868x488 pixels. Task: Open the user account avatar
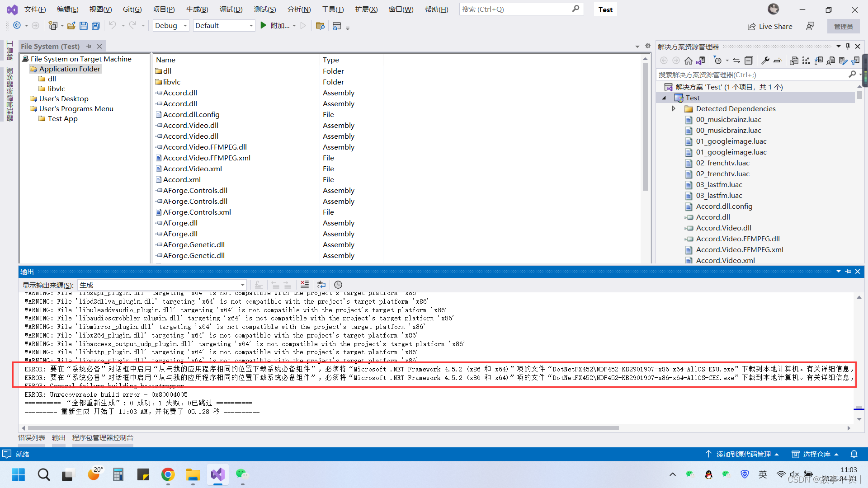(774, 9)
